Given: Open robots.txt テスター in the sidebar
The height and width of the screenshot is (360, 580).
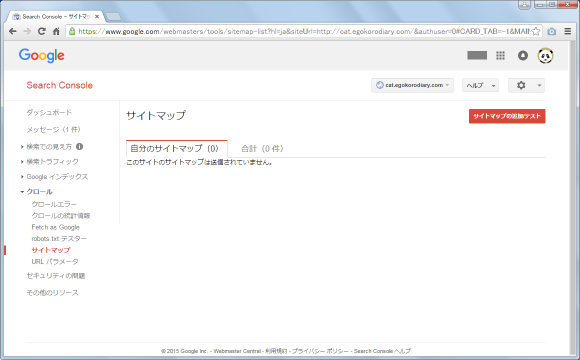Looking at the screenshot, I should [59, 239].
